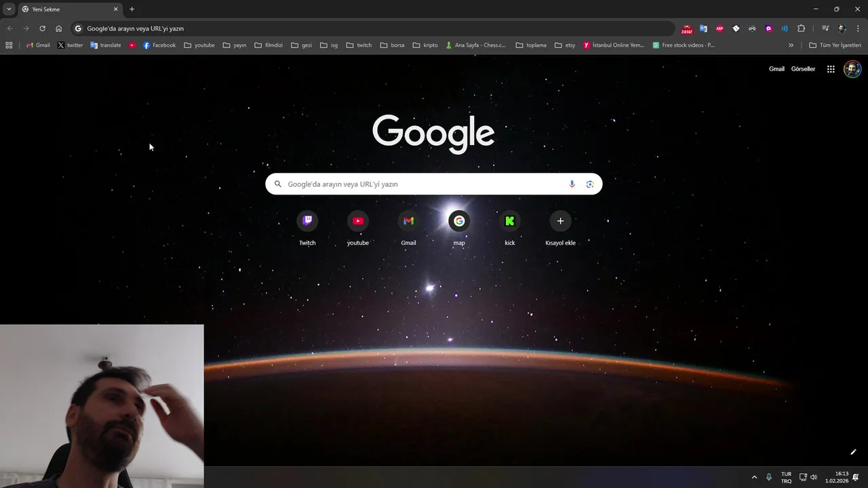This screenshot has height=488, width=868.
Task: Expand the twitch bookmark folder
Action: (x=359, y=45)
